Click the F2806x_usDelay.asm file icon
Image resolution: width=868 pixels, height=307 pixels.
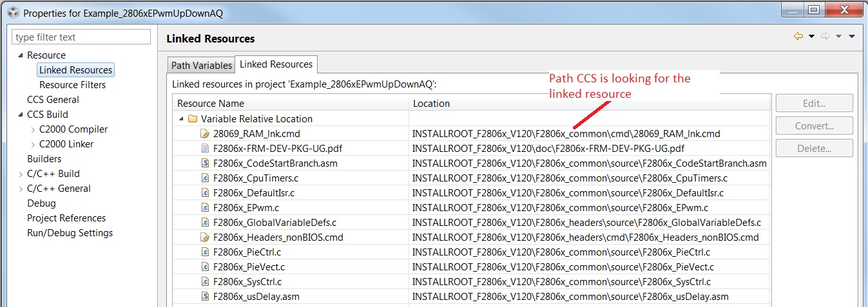click(205, 297)
